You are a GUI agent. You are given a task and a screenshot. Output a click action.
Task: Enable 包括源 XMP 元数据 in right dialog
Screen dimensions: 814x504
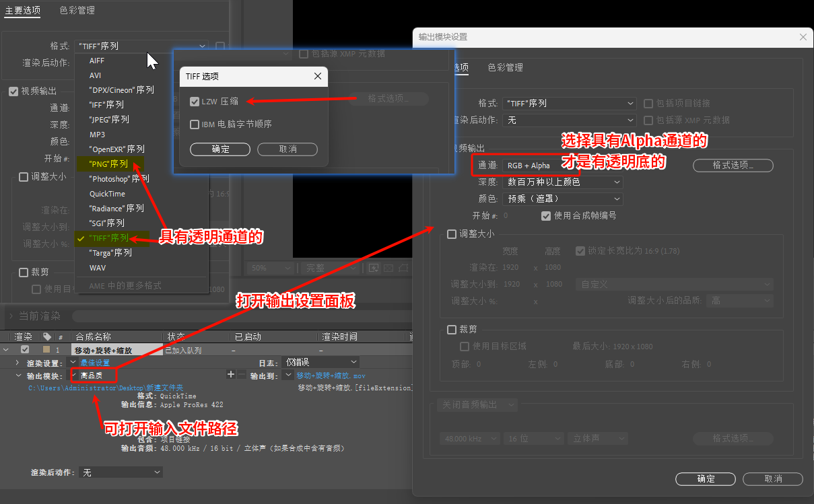[648, 120]
